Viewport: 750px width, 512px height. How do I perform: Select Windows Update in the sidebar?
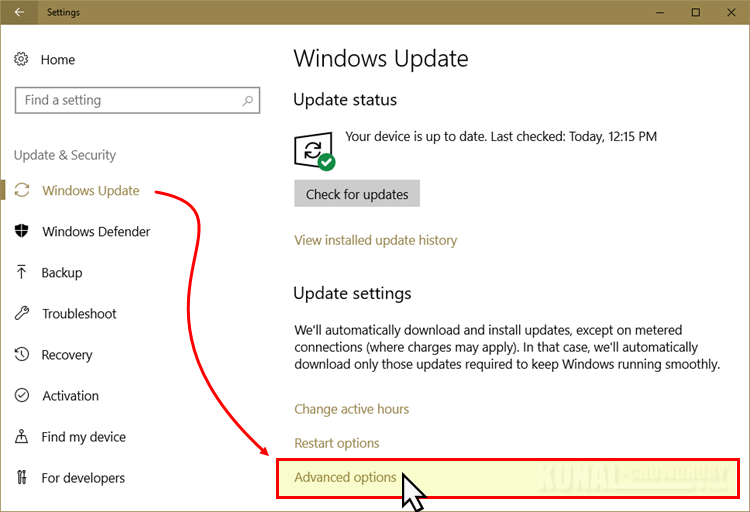(91, 190)
